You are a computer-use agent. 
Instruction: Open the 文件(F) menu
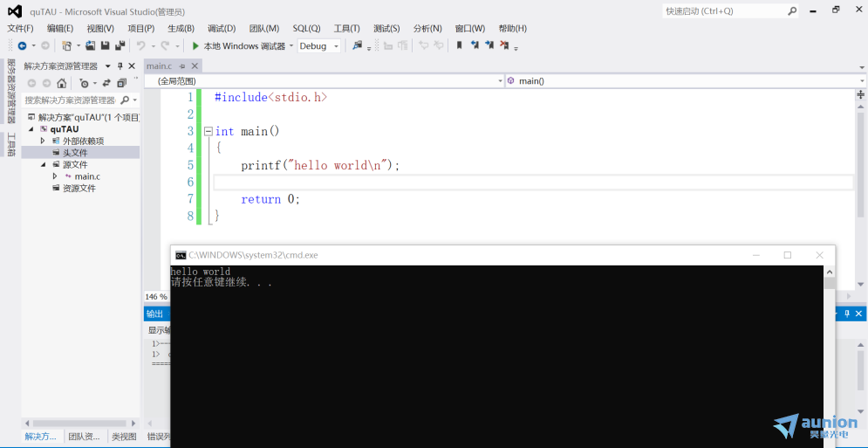20,28
